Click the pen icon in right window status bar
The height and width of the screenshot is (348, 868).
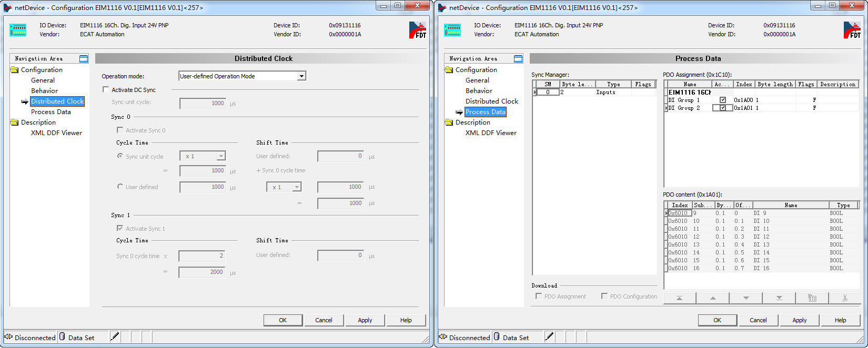click(549, 337)
